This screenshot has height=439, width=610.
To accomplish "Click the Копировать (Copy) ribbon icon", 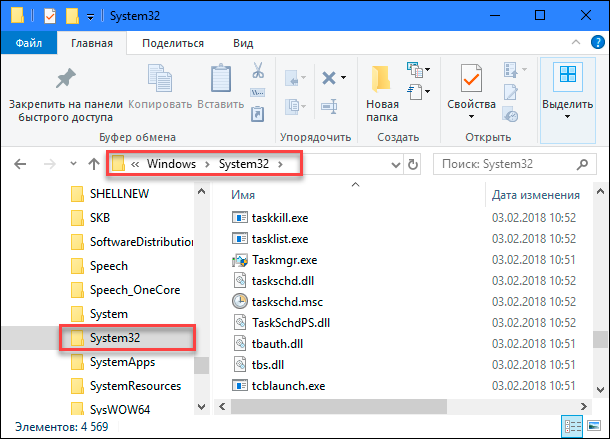I will point(160,79).
